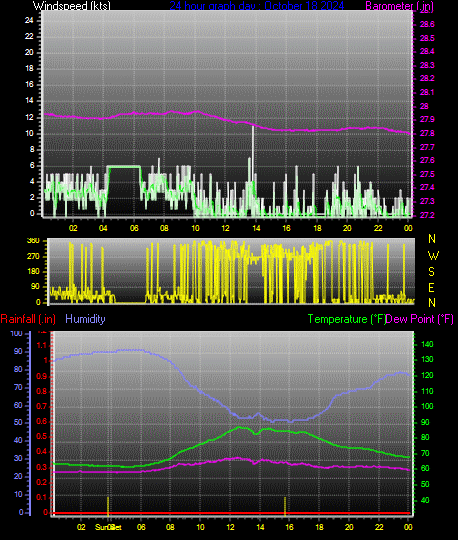Click the '180' wind direction axis value
The height and width of the screenshot is (540, 458).
pos(33,271)
